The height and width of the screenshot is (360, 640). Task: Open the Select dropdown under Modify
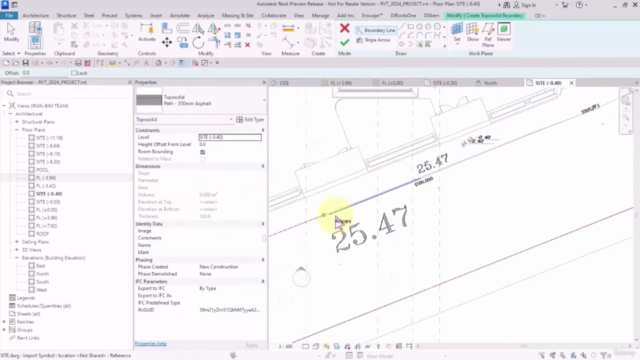11,53
